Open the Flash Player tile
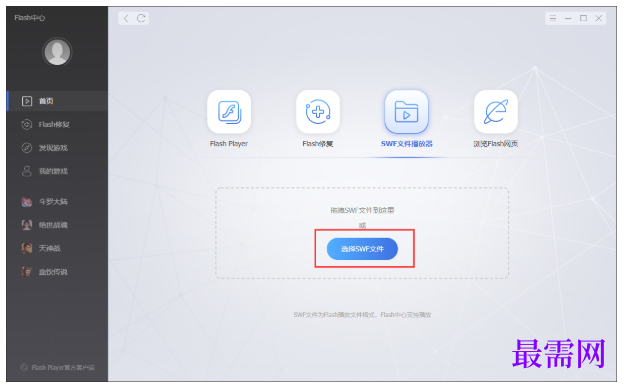The height and width of the screenshot is (385, 624). (229, 111)
